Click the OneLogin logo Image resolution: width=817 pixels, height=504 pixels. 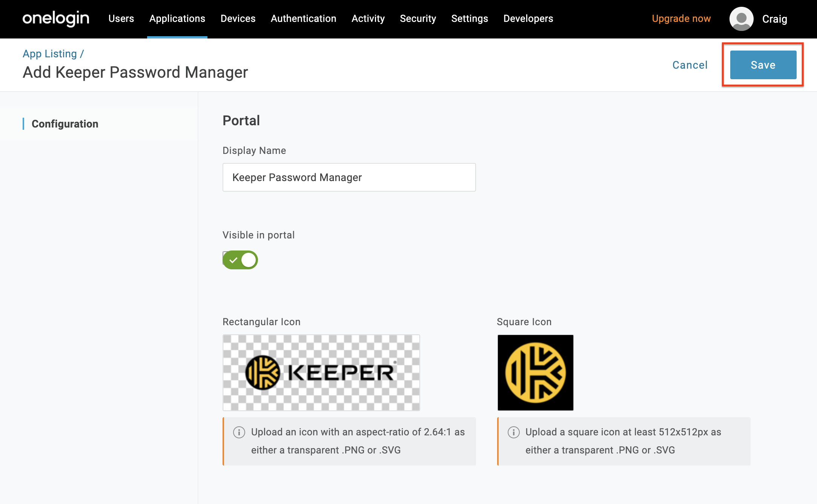56,18
